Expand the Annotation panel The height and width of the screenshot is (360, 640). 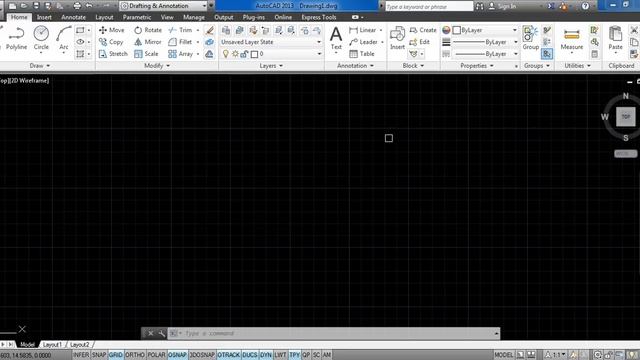pyautogui.click(x=356, y=65)
